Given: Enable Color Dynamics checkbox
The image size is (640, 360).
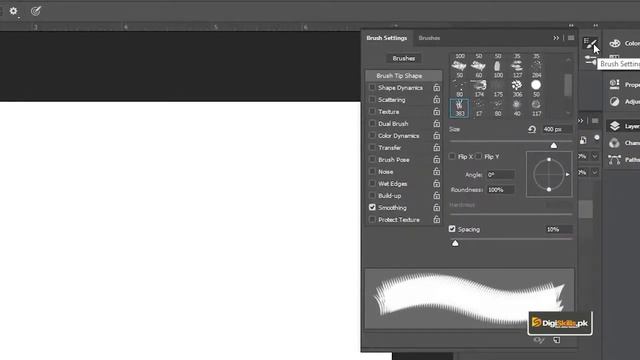Looking at the screenshot, I should pos(372,135).
